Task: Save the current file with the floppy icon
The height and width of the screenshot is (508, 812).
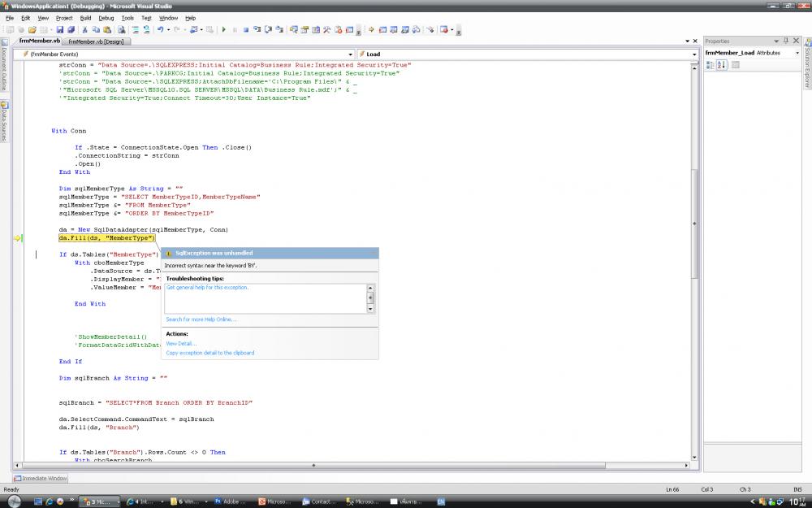Action: (60, 30)
